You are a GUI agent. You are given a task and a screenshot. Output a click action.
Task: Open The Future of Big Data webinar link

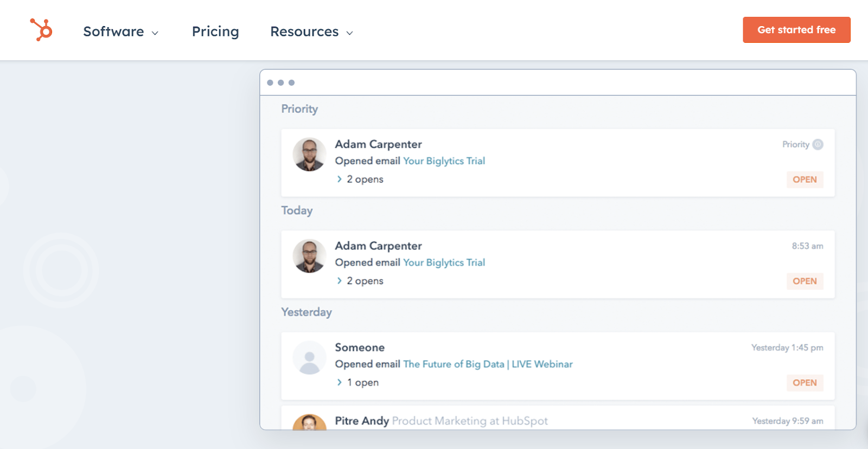click(x=488, y=364)
